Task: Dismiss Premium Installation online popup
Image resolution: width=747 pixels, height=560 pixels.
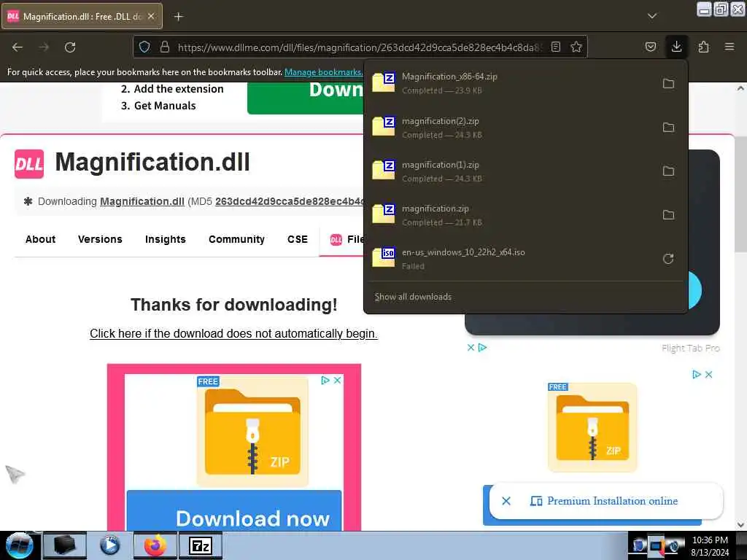Action: [506, 501]
